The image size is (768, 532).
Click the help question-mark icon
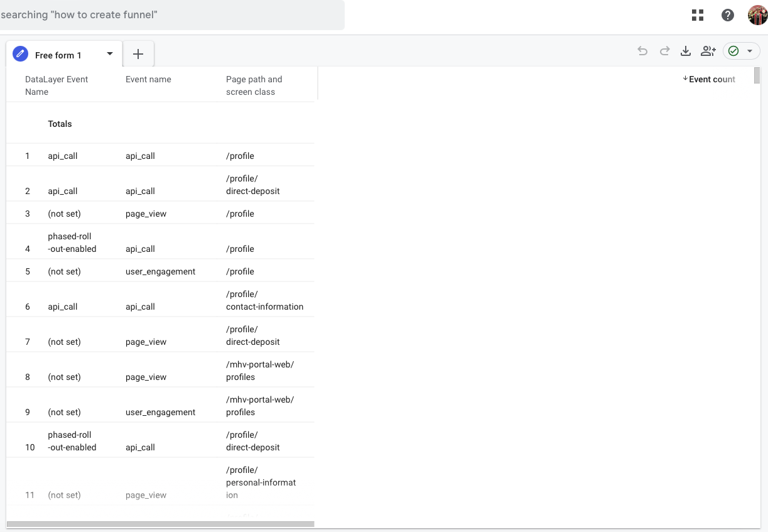(727, 14)
